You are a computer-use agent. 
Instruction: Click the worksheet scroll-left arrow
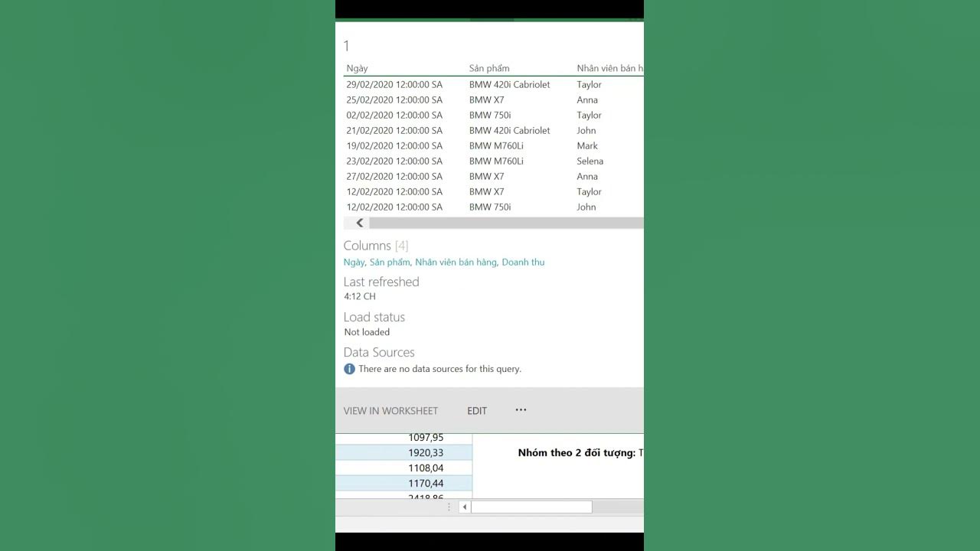pyautogui.click(x=465, y=507)
